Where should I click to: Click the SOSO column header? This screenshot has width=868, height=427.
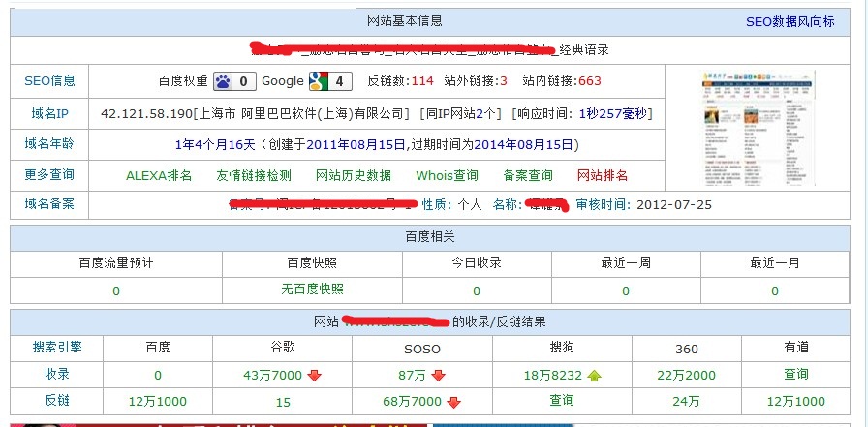422,350
